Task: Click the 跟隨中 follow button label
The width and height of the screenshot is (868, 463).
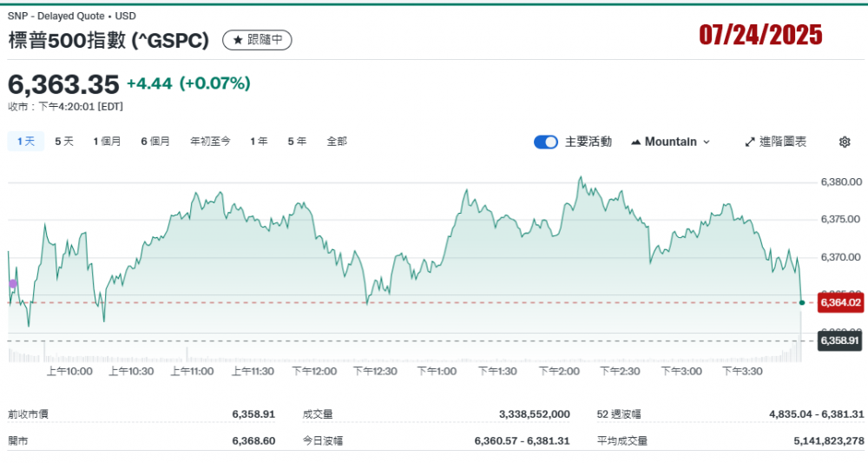Action: 266,40
